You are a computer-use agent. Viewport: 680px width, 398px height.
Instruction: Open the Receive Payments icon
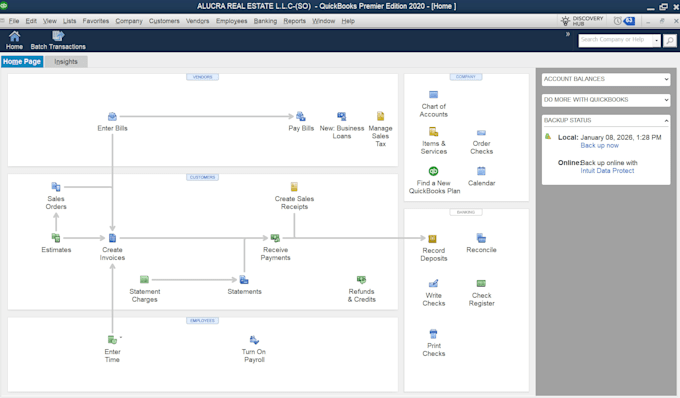coord(275,238)
